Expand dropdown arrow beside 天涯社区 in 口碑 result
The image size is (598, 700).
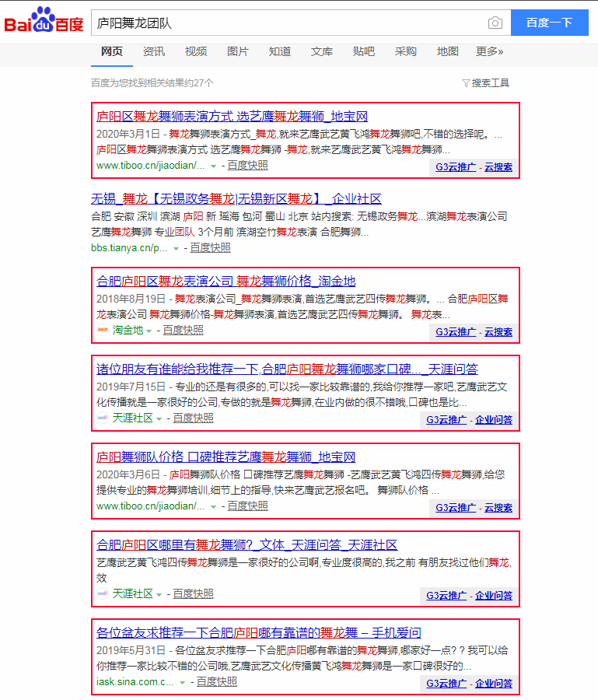(x=159, y=419)
